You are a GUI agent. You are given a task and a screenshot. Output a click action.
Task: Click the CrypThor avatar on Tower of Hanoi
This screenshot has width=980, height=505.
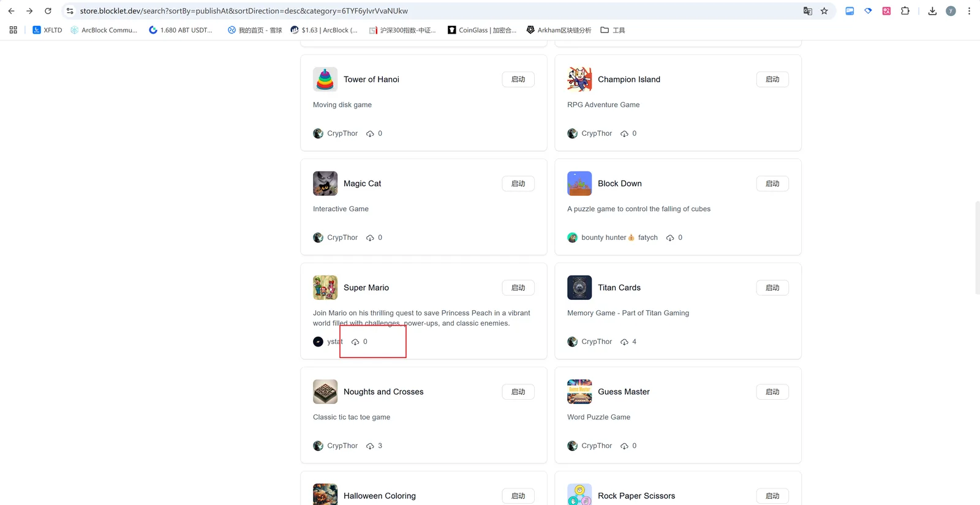(318, 133)
